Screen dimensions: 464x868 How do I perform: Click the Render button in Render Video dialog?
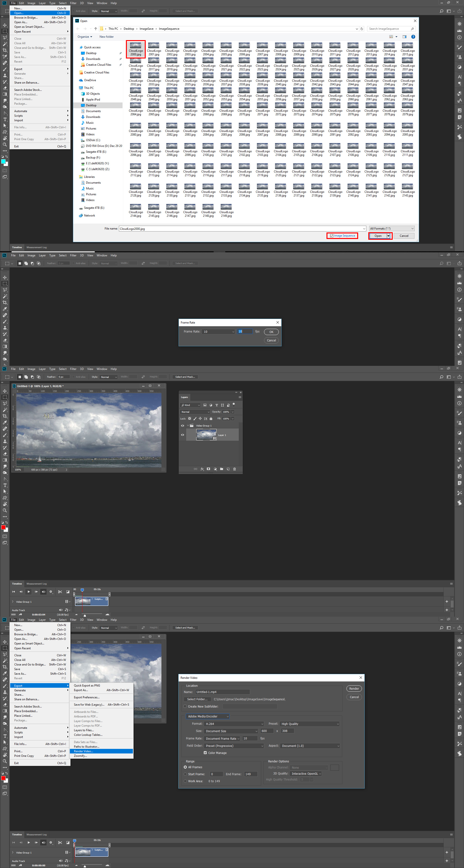click(354, 688)
